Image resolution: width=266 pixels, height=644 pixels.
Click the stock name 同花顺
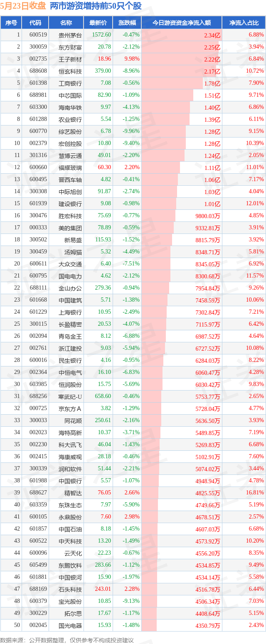(73, 420)
